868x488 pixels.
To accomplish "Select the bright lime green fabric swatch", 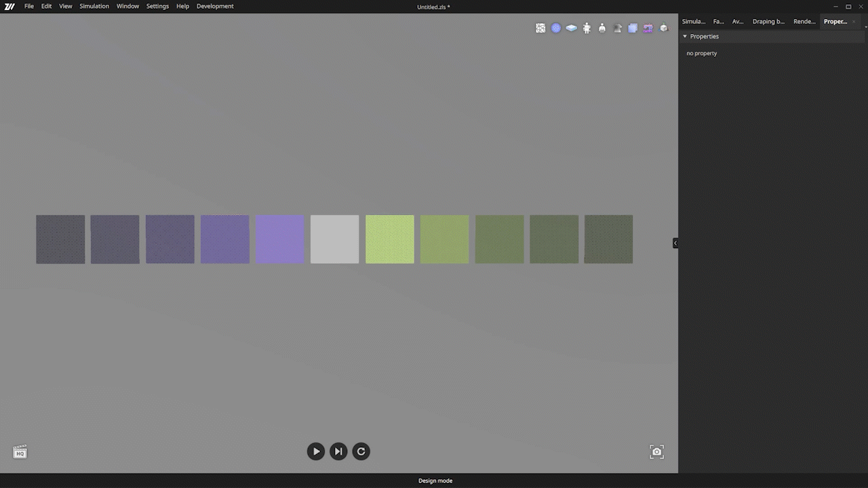I will tap(390, 239).
